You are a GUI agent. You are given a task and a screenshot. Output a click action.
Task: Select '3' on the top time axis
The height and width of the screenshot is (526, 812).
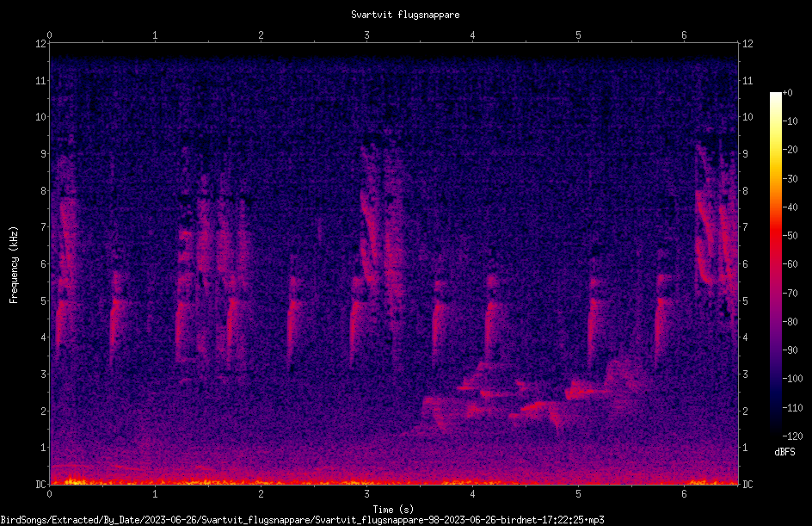(366, 35)
